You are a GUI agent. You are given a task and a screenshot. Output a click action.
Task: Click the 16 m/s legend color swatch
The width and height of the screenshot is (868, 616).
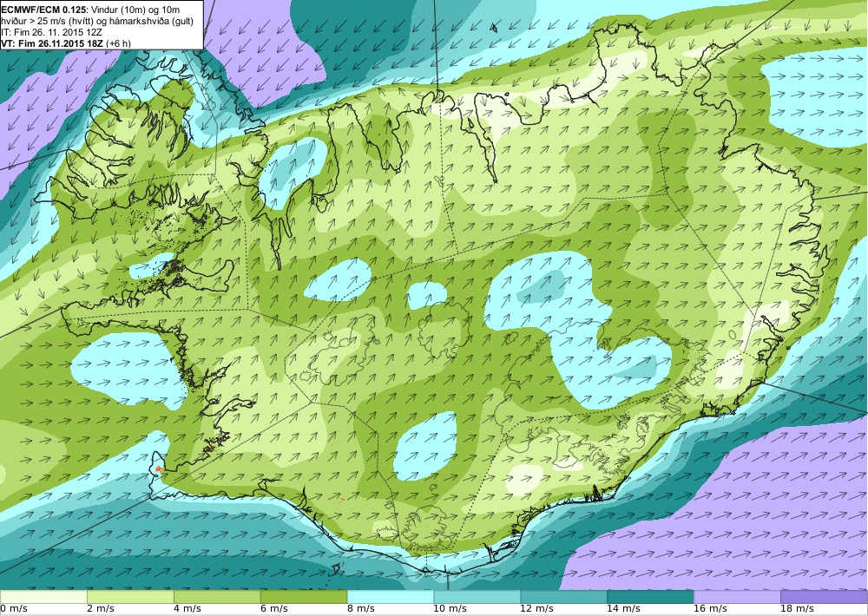coord(737,597)
